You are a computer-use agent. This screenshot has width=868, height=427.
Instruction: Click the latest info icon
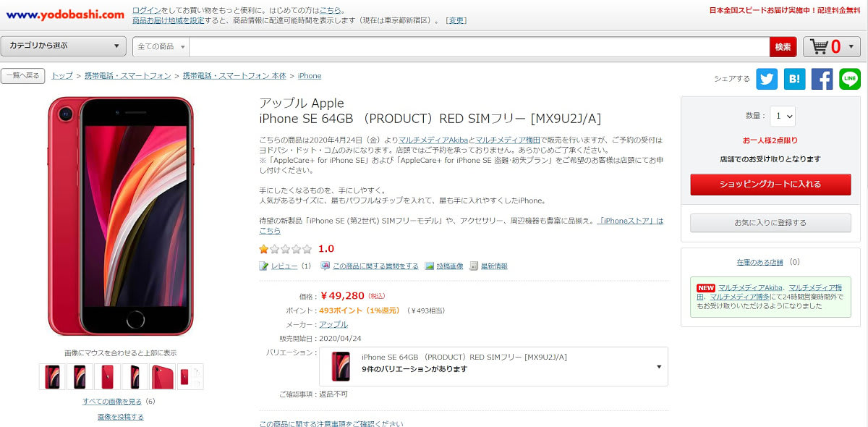[474, 266]
